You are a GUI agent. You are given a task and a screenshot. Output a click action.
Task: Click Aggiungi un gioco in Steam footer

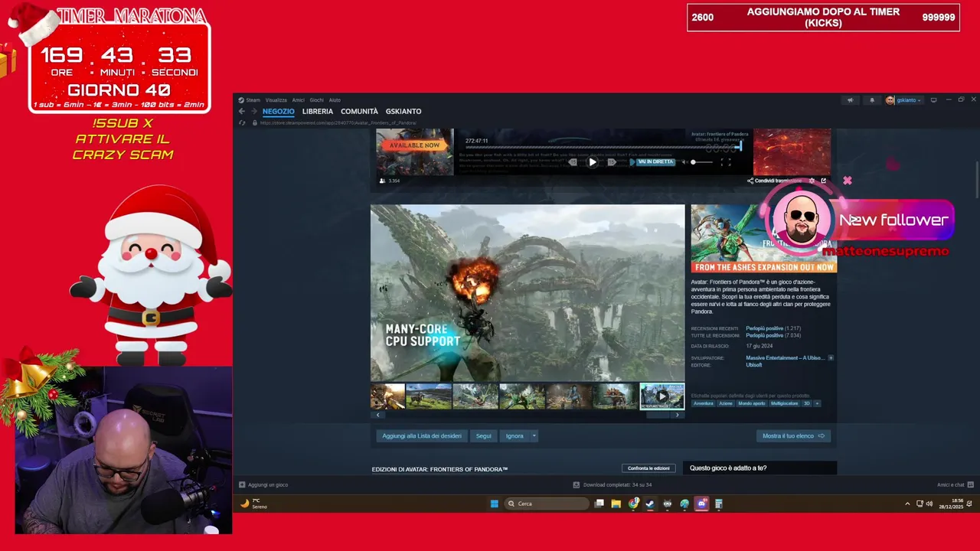[x=263, y=484]
